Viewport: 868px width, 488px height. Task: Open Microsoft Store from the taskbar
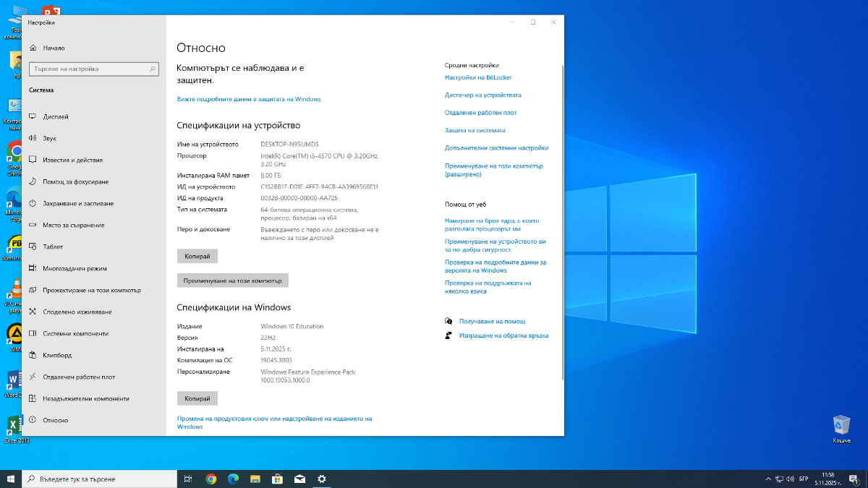pos(277,479)
